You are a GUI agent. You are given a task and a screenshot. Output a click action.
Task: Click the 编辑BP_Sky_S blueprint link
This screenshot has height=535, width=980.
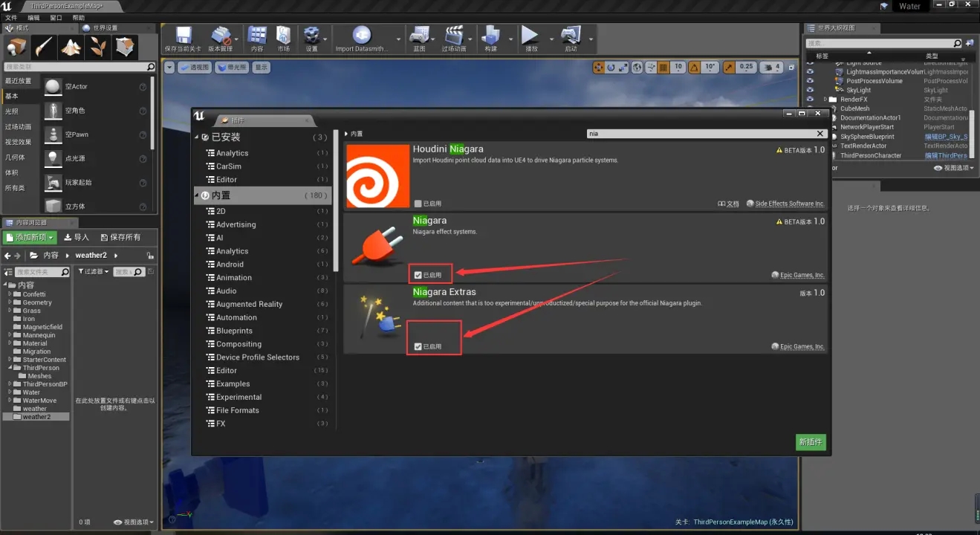point(946,137)
